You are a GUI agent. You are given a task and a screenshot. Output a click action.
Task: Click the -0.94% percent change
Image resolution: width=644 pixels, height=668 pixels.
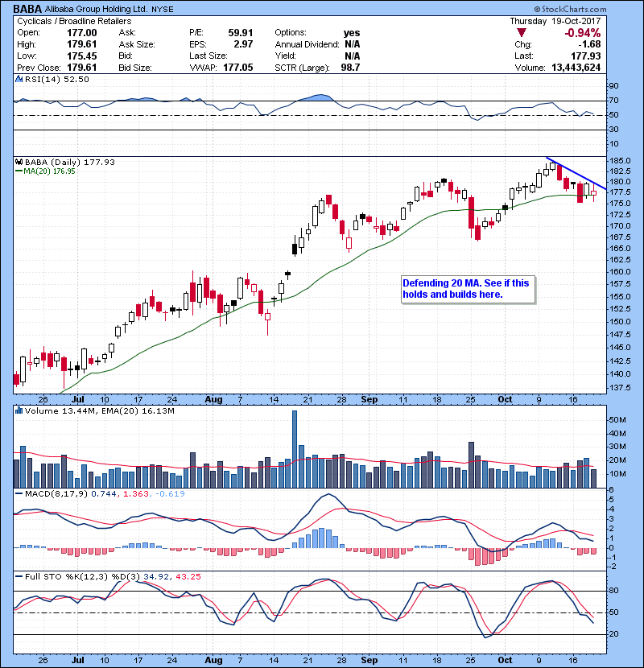[583, 33]
